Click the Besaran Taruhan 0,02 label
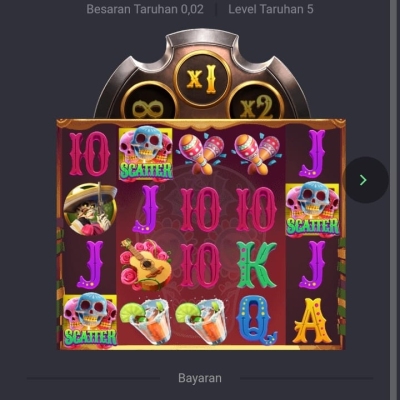This screenshot has height=400, width=400. pyautogui.click(x=145, y=9)
